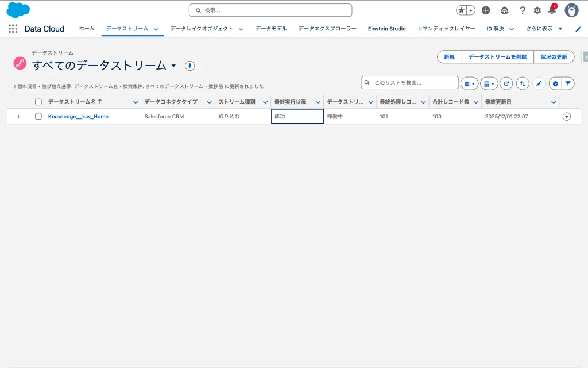Go to the データモデル tab
The height and width of the screenshot is (368, 588).
[x=271, y=29]
